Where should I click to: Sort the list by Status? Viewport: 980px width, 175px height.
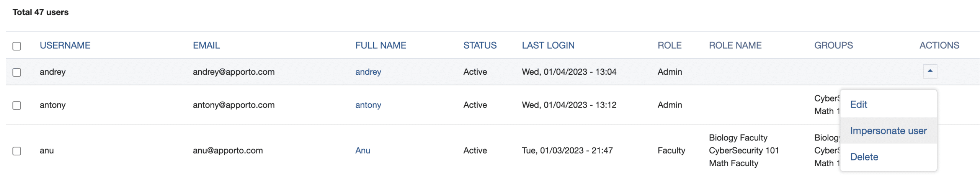point(480,46)
